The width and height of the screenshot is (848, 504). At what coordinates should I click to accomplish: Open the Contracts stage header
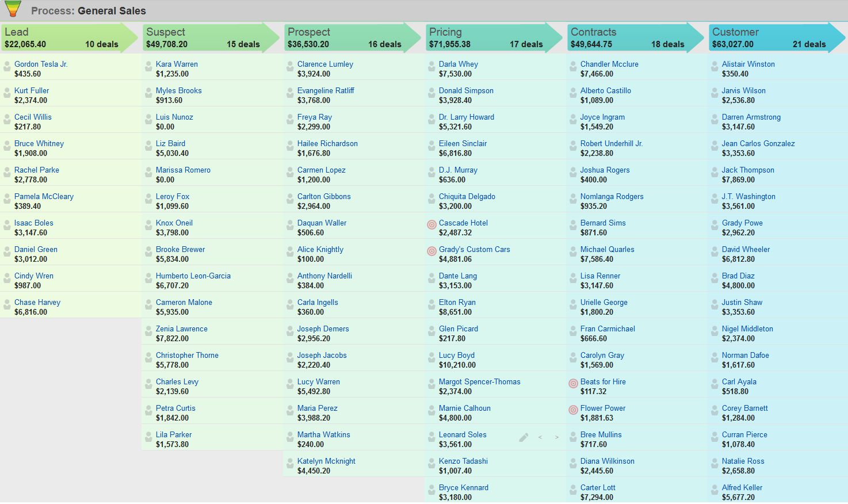[x=629, y=38]
